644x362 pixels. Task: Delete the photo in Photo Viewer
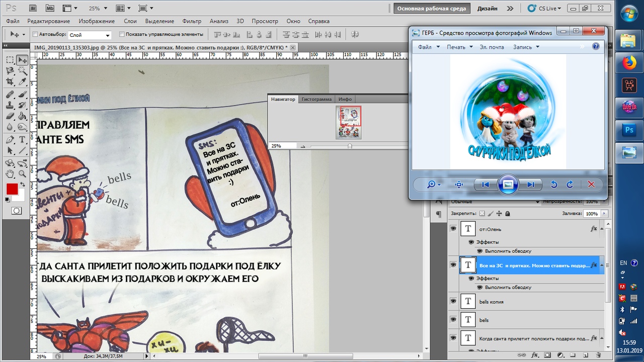click(591, 185)
